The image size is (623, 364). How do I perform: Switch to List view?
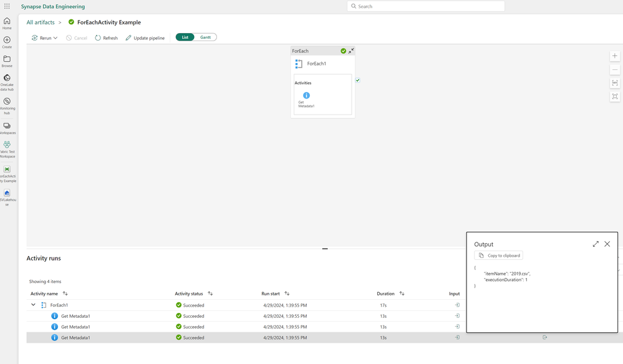click(185, 37)
